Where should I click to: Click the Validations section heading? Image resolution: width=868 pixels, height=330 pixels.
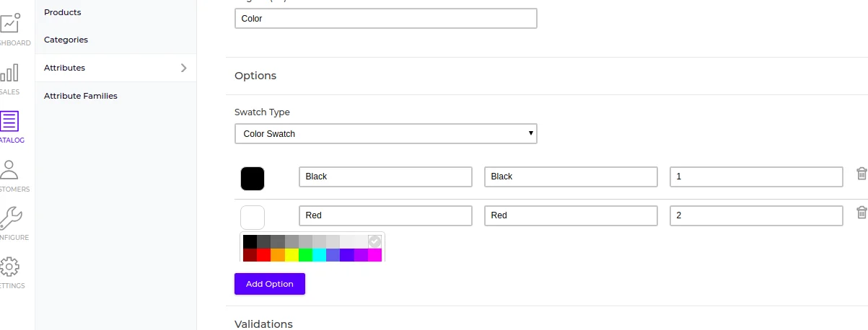(x=263, y=324)
